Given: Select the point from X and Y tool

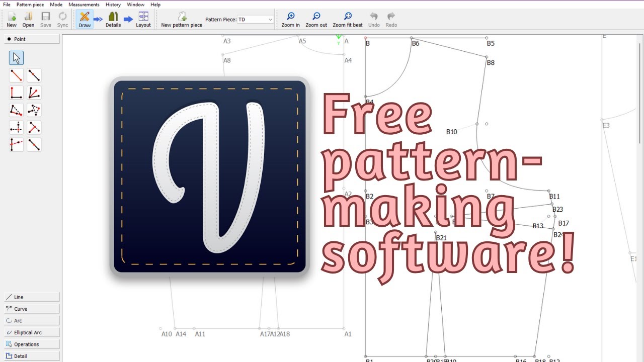Looking at the screenshot, I should [16, 127].
